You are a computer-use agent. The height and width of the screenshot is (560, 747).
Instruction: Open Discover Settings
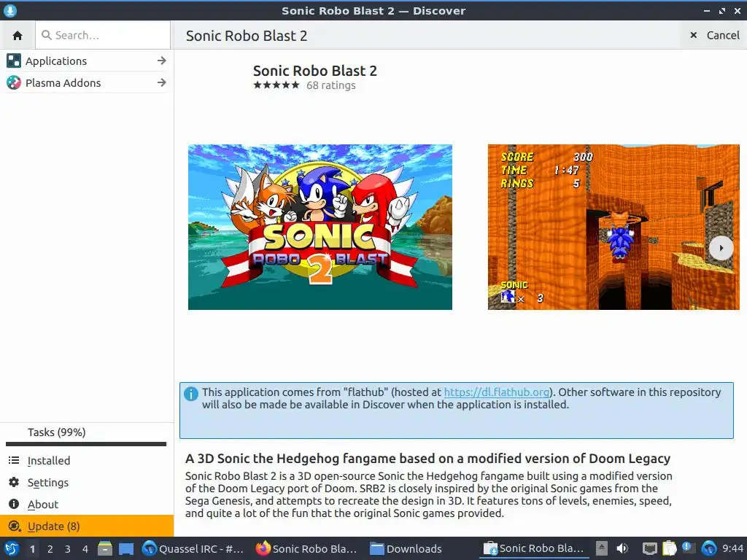click(87, 483)
